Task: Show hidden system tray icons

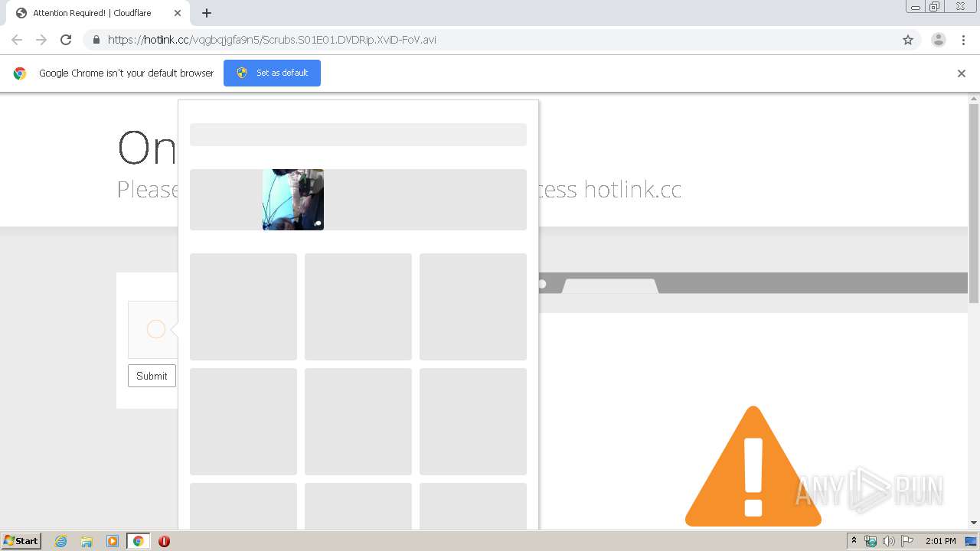Action: coord(854,541)
